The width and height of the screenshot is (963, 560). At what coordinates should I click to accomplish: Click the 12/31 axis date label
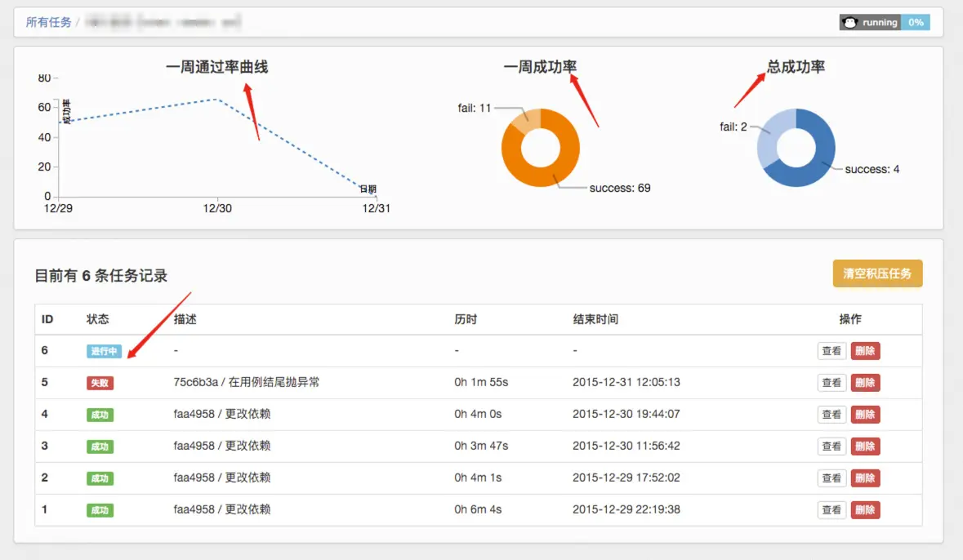pos(376,208)
